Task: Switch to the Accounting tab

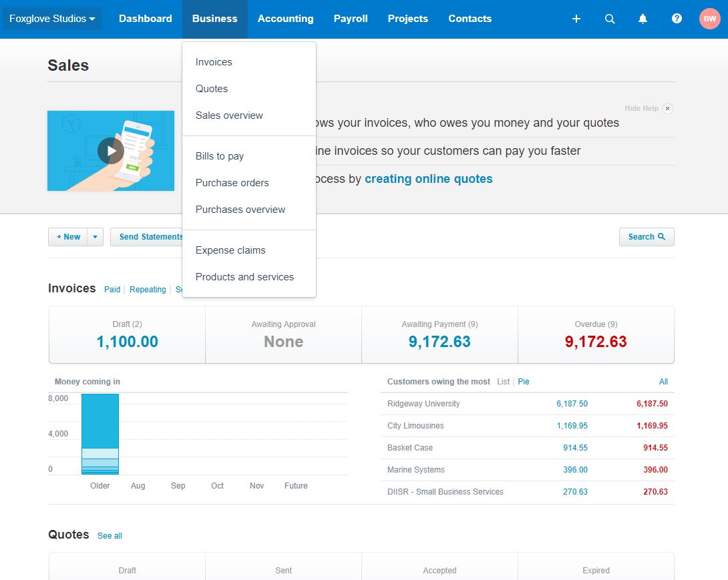Action: 285,19
